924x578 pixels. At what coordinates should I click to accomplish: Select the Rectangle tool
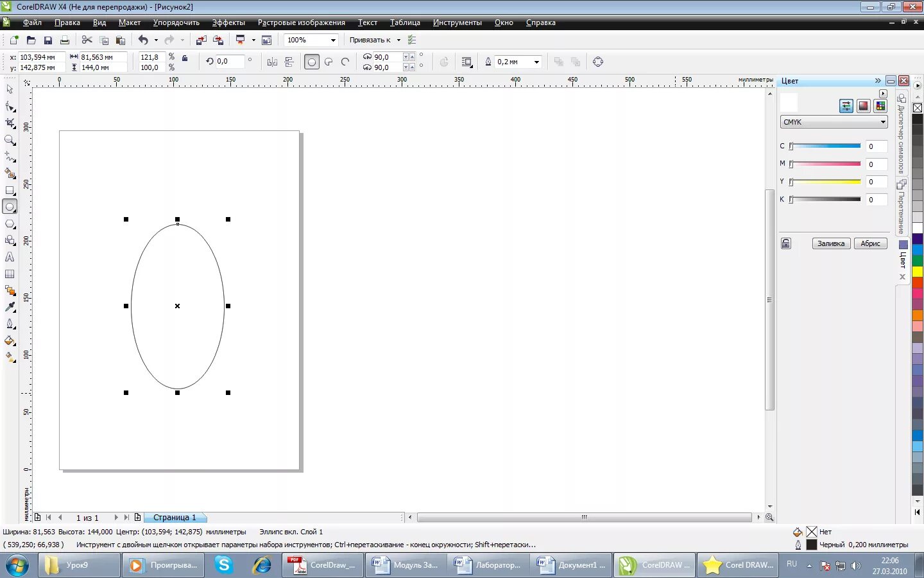tap(10, 190)
